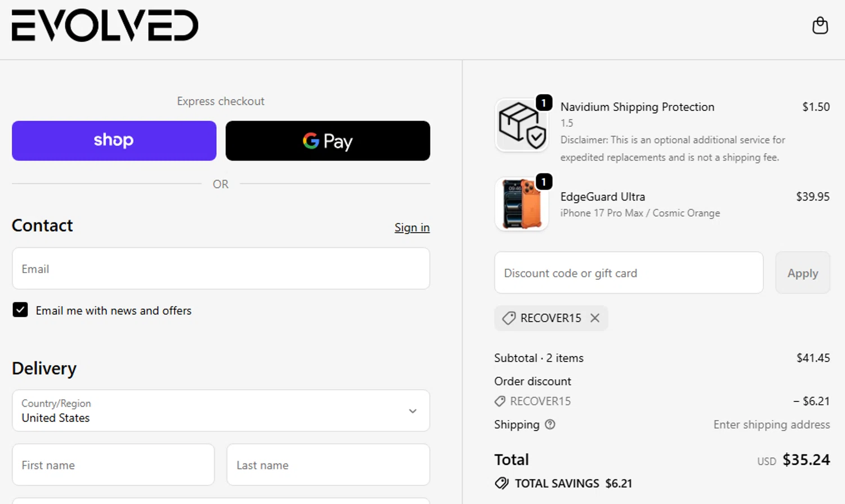
Task: Click the Total Savings tag icon
Action: (x=501, y=483)
